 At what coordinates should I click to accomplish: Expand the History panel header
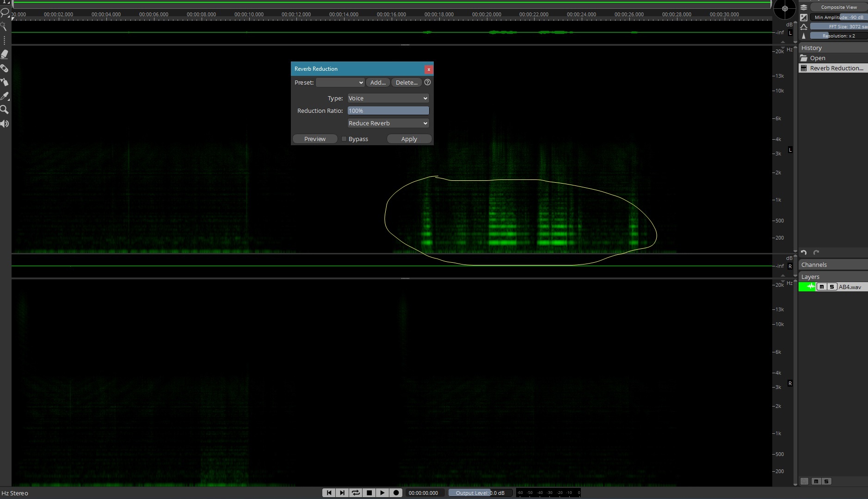coord(833,48)
